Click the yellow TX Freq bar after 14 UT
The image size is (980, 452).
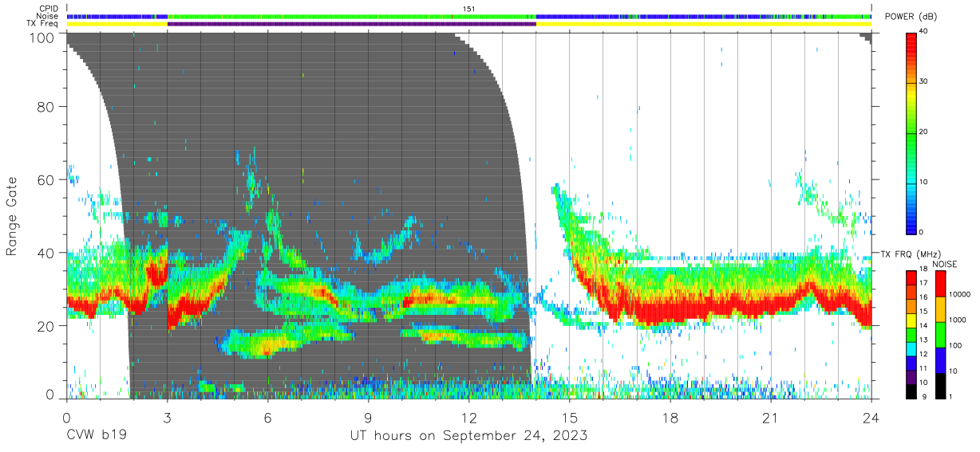point(704,24)
